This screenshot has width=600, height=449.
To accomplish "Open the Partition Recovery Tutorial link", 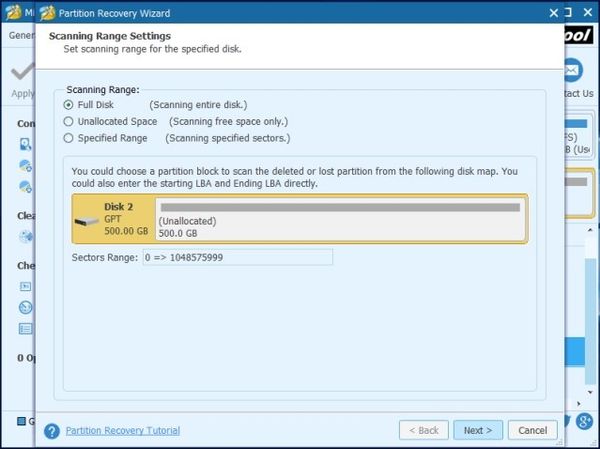I will coord(122,431).
